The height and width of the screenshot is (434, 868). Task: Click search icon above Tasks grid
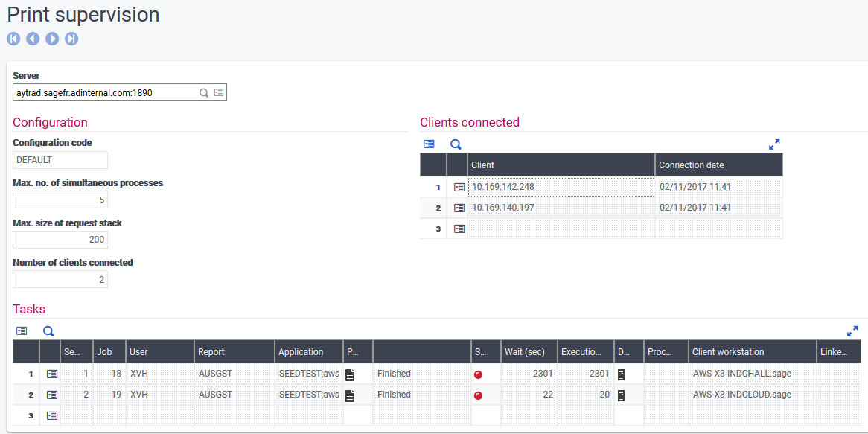[48, 331]
